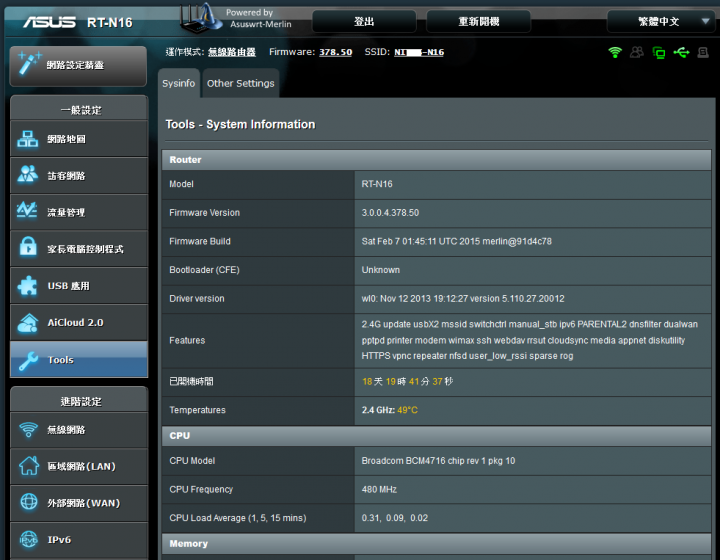Click the Bootloader (CFE) row label
Viewport: 720px width, 560px height.
click(204, 270)
